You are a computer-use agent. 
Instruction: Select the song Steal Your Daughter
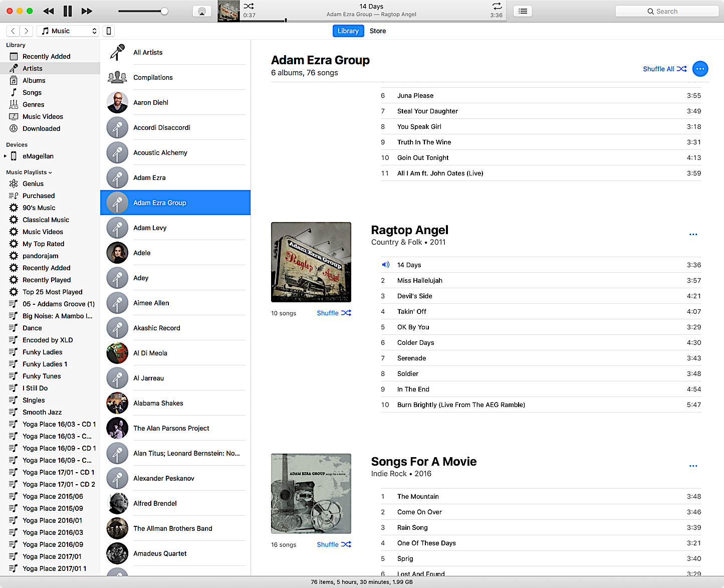[541, 111]
